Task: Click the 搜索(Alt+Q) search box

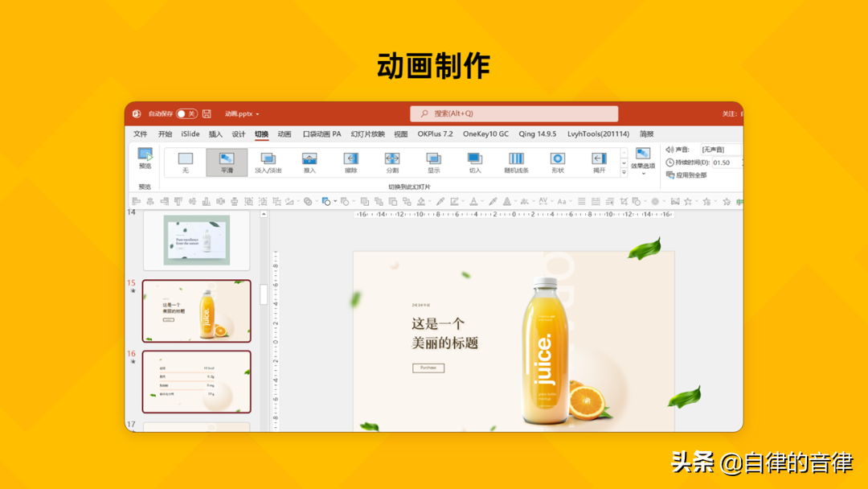Action: point(514,113)
